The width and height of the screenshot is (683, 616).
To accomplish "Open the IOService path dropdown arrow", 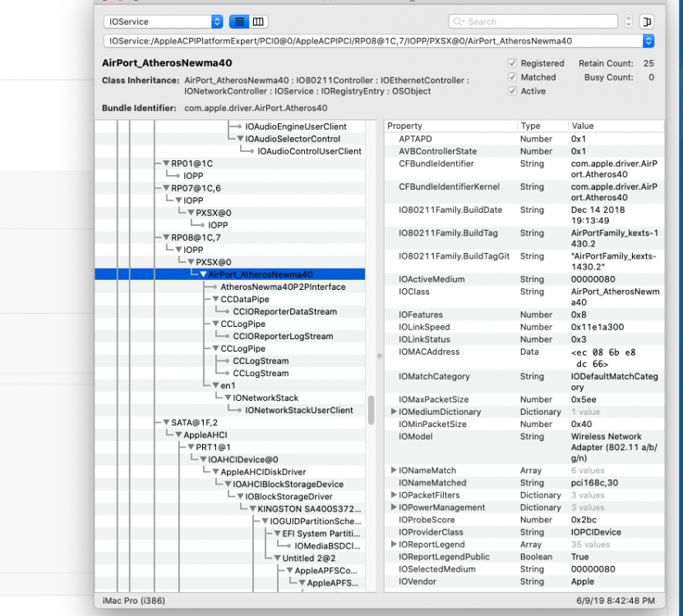I will point(648,41).
